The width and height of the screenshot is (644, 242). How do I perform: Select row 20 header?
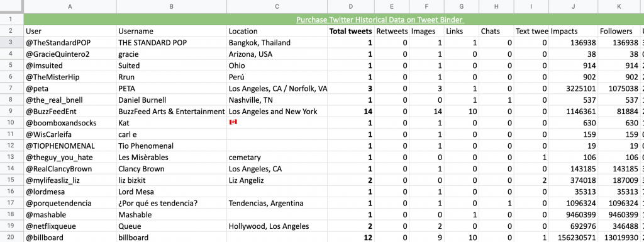[x=11, y=238]
